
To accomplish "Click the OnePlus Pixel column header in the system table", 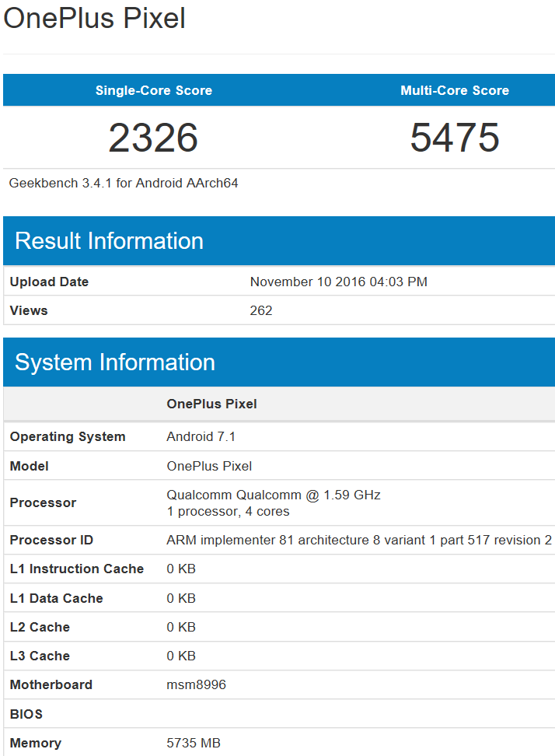I will coord(211,404).
